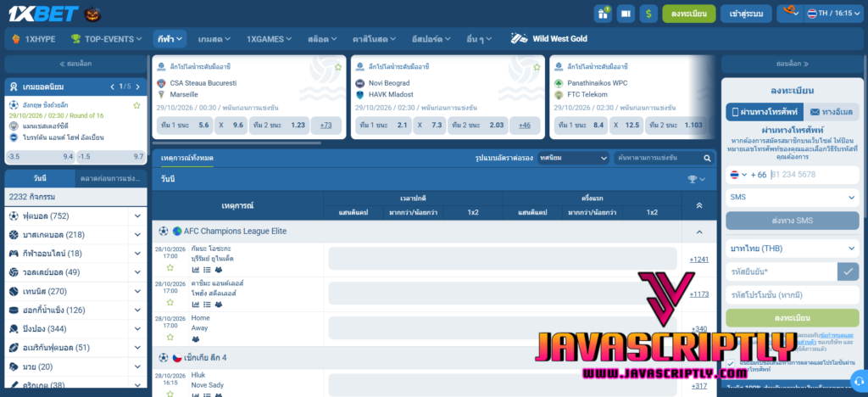The width and height of the screenshot is (868, 397).
Task: Open chart icon for คาชิมะ แอนต์เลอส์ match
Action: pos(196,305)
